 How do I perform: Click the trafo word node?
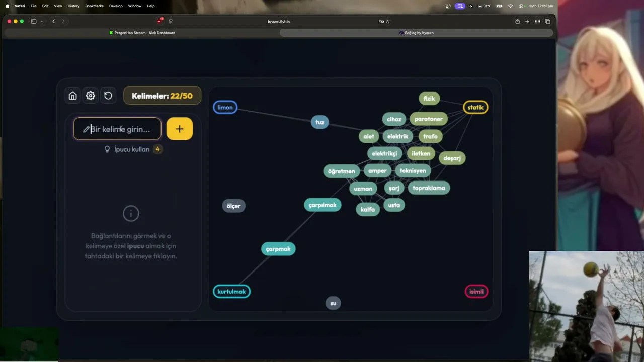[x=430, y=136]
